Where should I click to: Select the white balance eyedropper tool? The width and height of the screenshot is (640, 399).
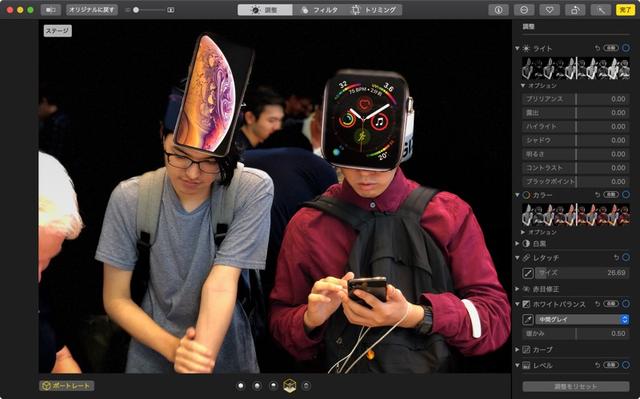528,319
